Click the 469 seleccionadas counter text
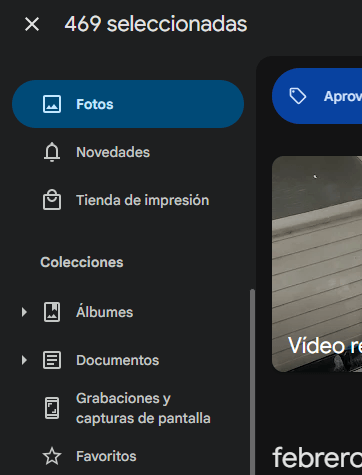The width and height of the screenshot is (362, 475). pos(156,24)
